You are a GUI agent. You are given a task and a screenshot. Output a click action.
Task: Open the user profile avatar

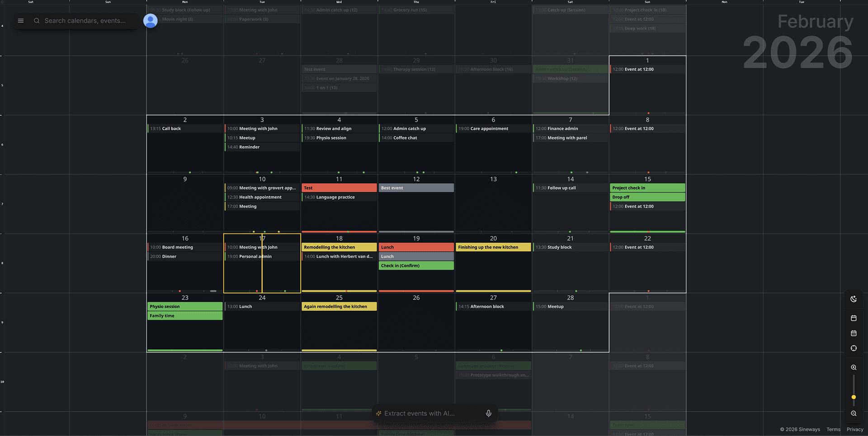tap(150, 20)
